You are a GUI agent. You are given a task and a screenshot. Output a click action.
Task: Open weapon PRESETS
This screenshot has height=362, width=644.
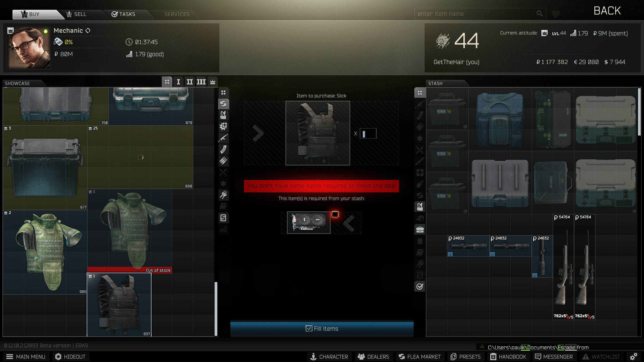pyautogui.click(x=465, y=357)
